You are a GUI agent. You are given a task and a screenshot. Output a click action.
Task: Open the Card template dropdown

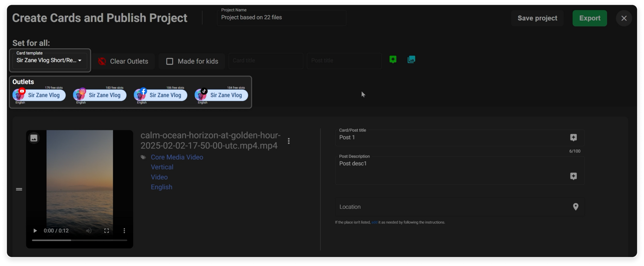pos(50,60)
